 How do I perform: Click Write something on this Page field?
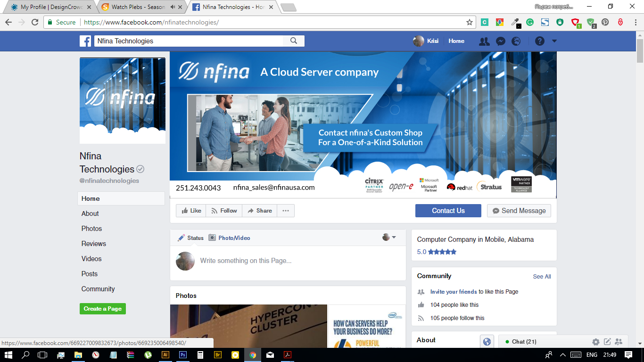288,261
